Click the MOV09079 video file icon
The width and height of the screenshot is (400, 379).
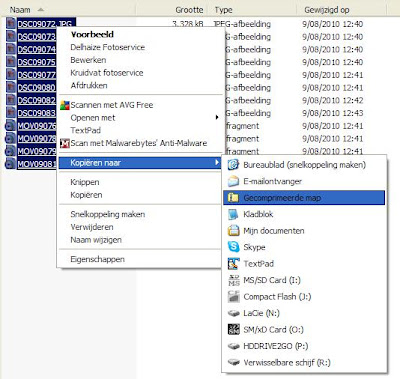coord(10,151)
